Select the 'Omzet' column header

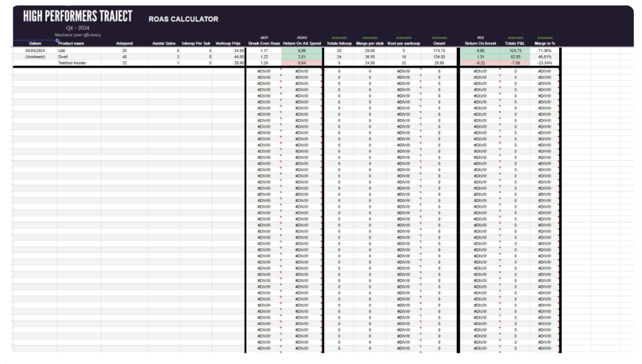click(439, 43)
